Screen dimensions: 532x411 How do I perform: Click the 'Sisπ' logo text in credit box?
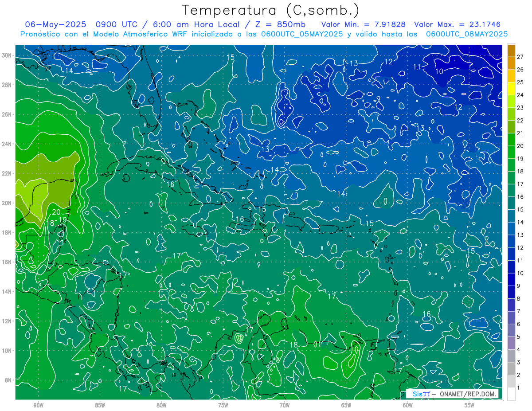[x=421, y=394]
